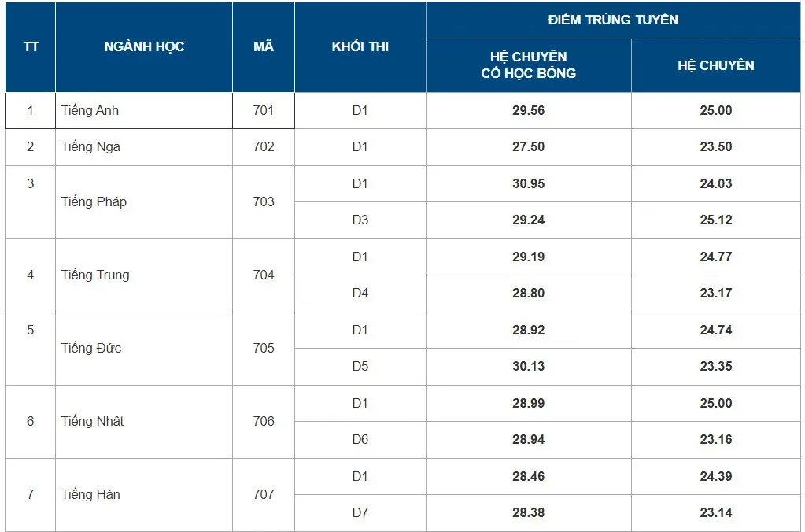Click the Tiếng Nhật major cell
This screenshot has height=532, width=805.
(x=144, y=422)
